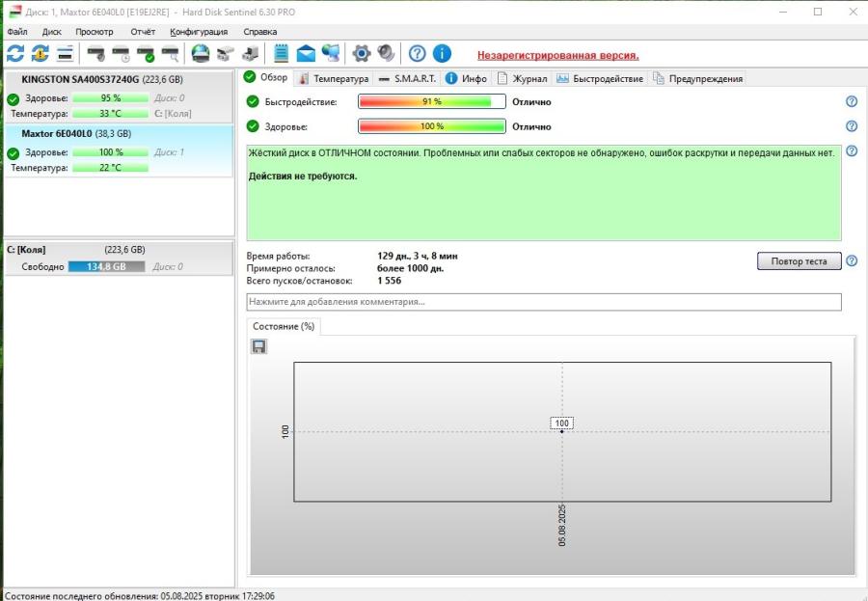The image size is (868, 601).
Task: Save chart using the floppy disk icon
Action: 258,346
